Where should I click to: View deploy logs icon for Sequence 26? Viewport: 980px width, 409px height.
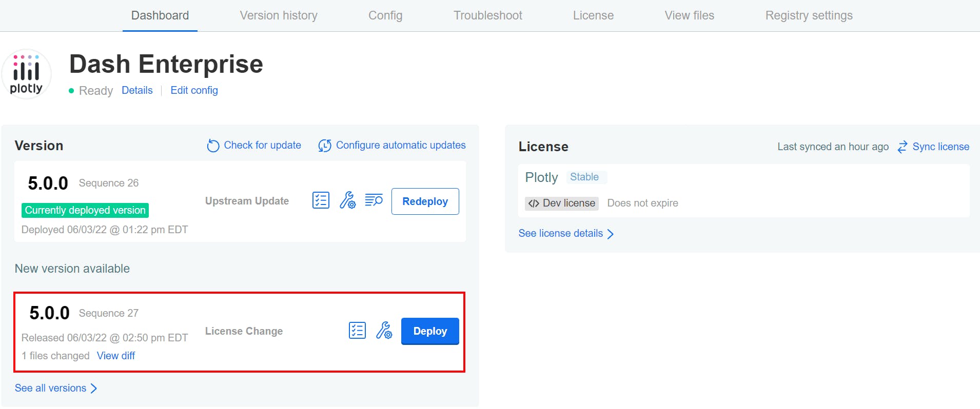[374, 200]
